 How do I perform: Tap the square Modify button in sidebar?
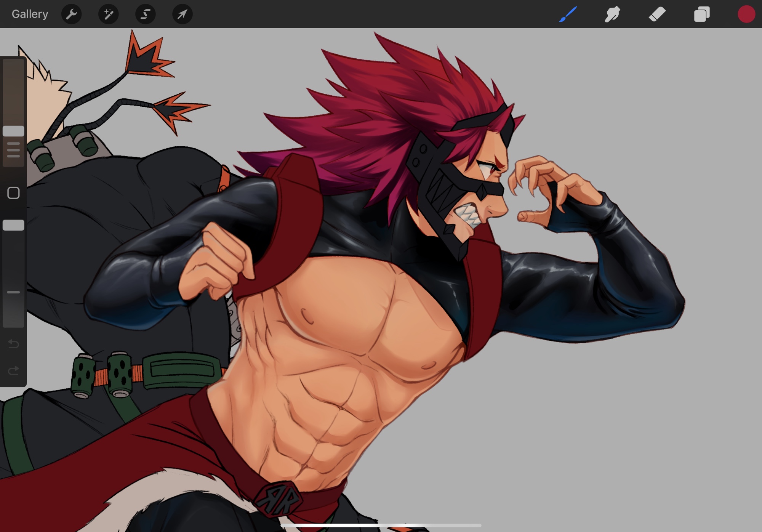pyautogui.click(x=13, y=193)
